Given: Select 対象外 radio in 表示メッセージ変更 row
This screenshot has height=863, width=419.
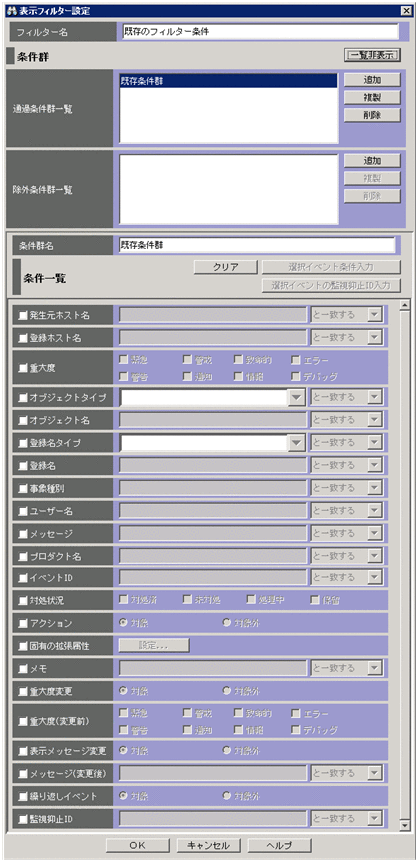Looking at the screenshot, I should (226, 751).
